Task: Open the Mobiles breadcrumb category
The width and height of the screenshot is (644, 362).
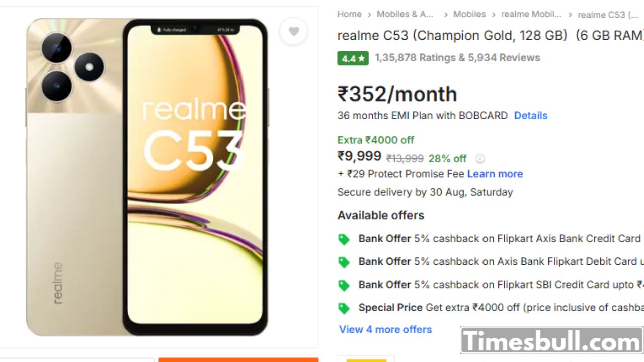Action: 469,14
